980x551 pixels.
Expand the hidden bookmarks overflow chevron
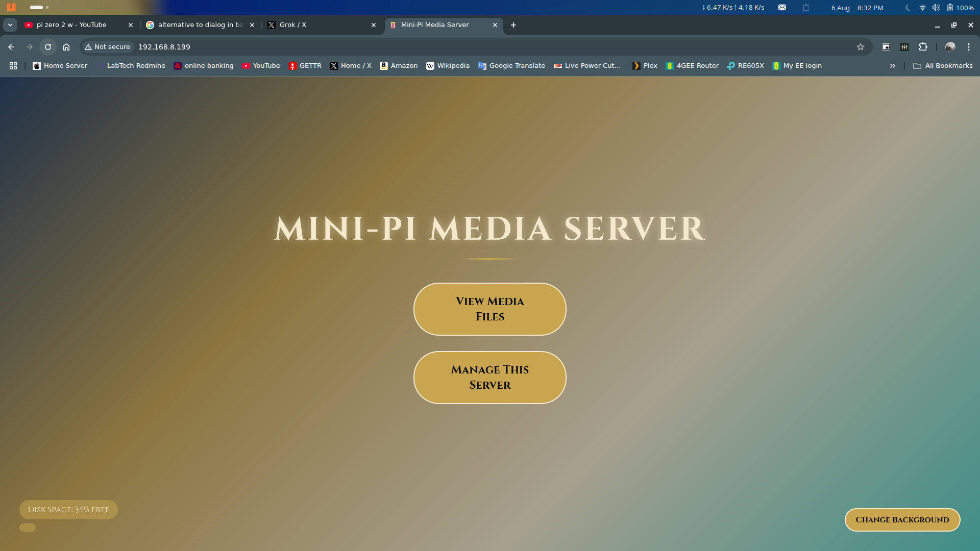tap(892, 65)
